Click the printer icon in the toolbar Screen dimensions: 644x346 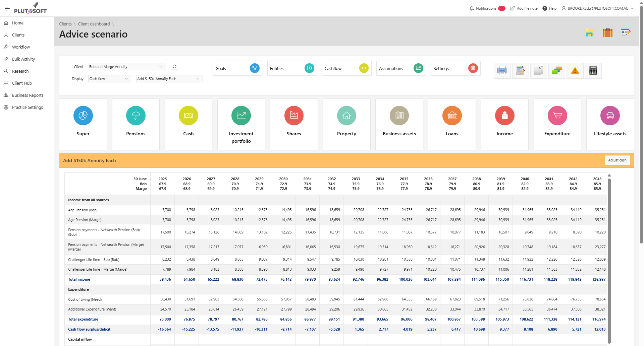(502, 71)
